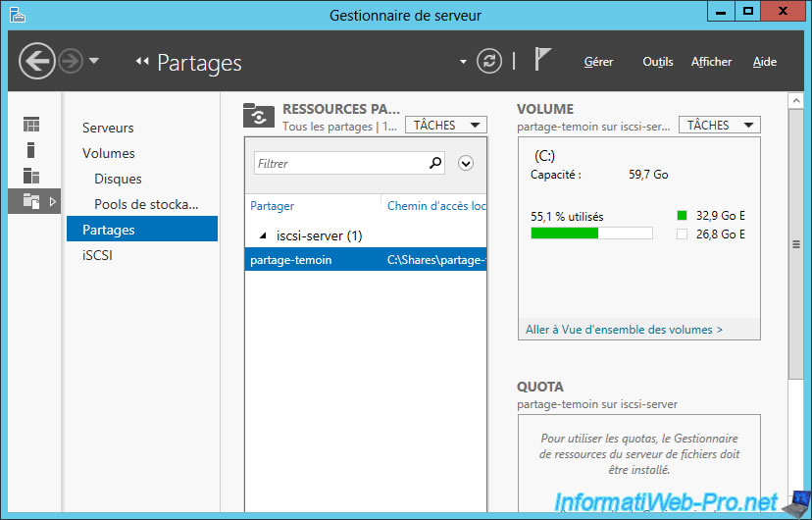Viewport: 812px width, 520px height.
Task: Select Volumes in navigation pane
Action: click(x=109, y=153)
